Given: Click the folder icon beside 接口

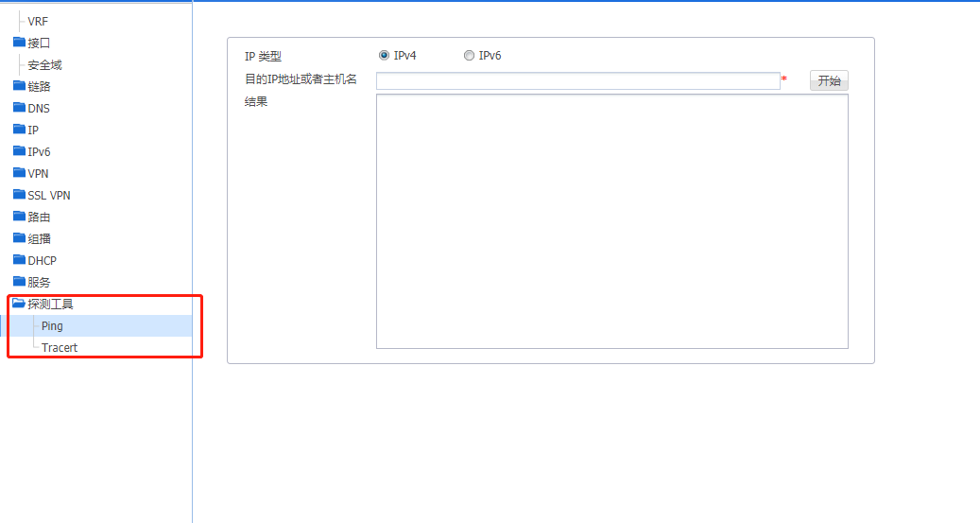Looking at the screenshot, I should tap(20, 43).
